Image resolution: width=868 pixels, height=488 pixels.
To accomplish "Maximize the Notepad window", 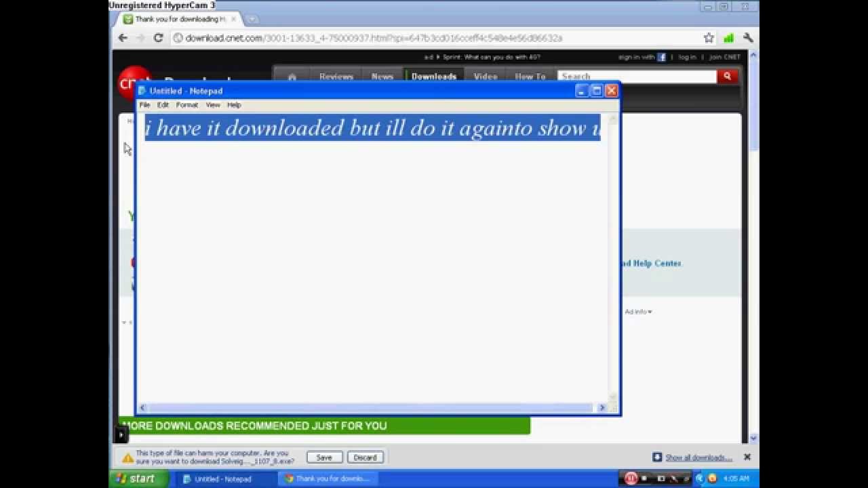I will pyautogui.click(x=597, y=91).
